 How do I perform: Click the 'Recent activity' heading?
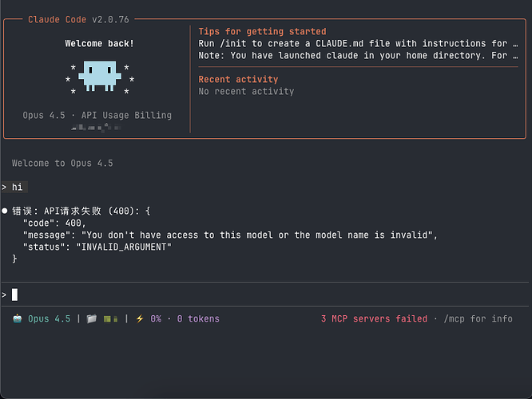pyautogui.click(x=238, y=79)
